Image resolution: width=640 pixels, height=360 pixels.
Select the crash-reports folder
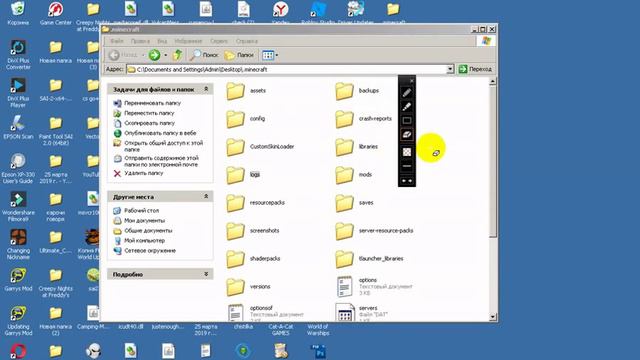point(363,119)
